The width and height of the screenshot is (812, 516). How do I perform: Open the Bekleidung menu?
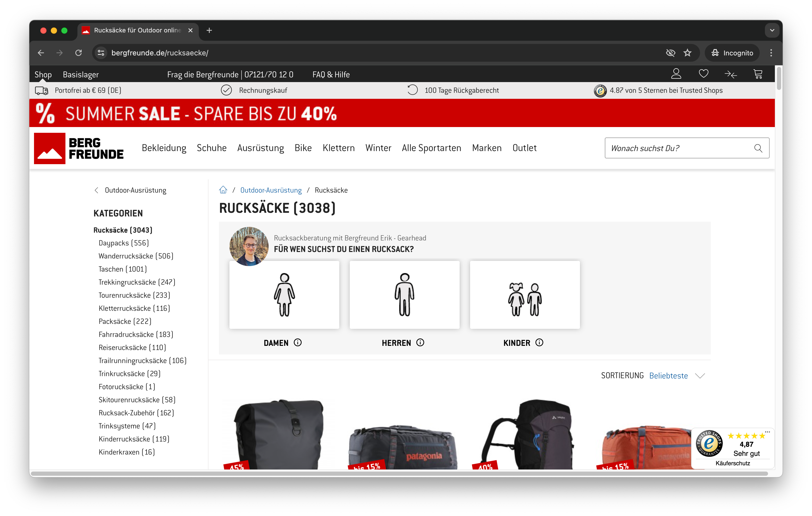click(x=164, y=148)
